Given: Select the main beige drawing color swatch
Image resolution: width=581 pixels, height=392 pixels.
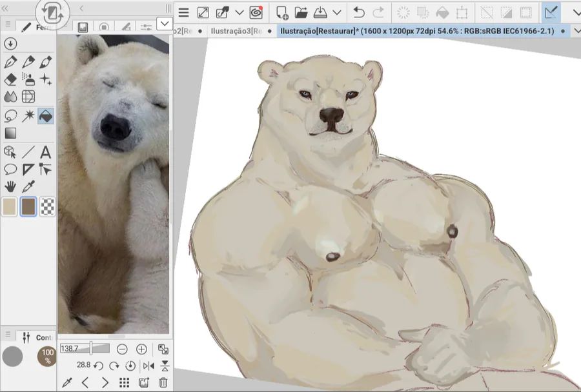Looking at the screenshot, I should coord(10,206).
